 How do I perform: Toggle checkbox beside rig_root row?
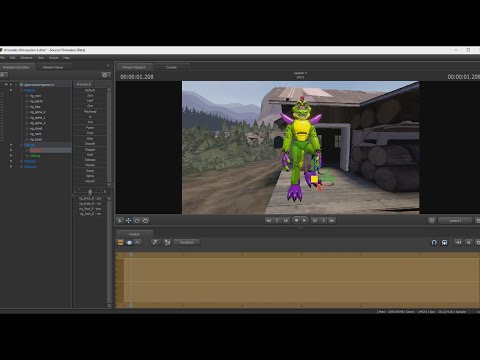[x=2, y=96]
